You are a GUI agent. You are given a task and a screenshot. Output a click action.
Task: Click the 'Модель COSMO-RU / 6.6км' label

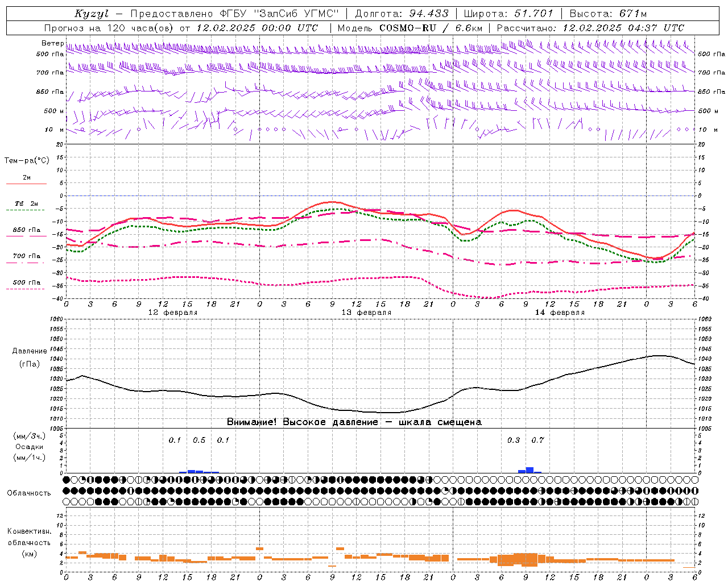pos(410,28)
